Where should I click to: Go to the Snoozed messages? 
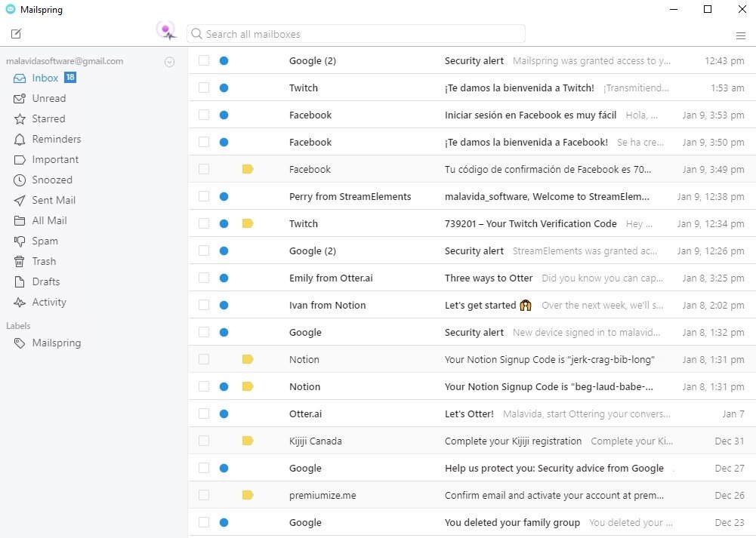tap(52, 180)
